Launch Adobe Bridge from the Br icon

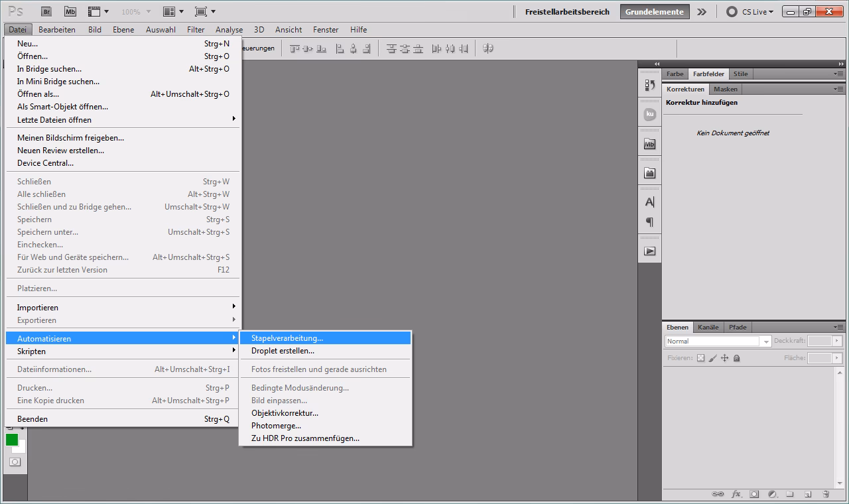(x=46, y=11)
